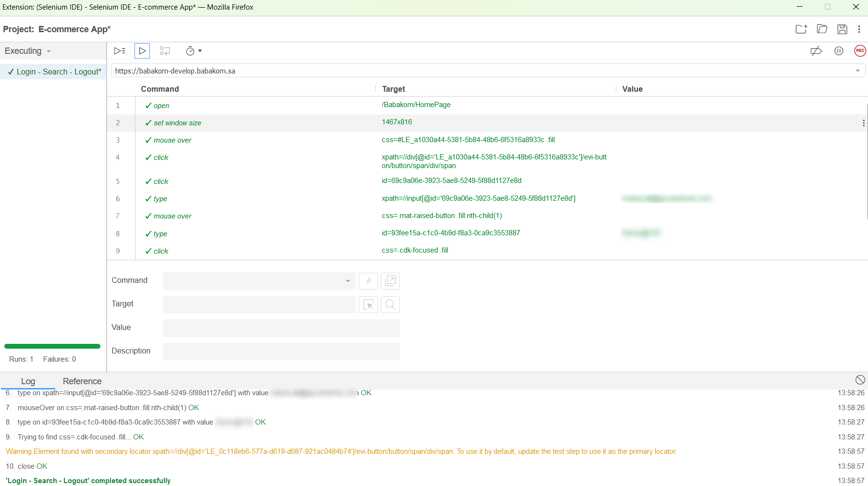
Task: Click the Description input field
Action: point(281,351)
